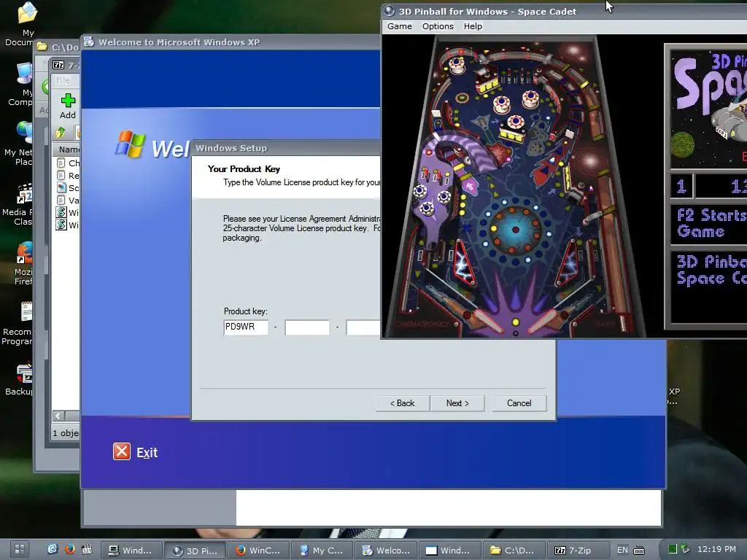Click the third product key field
Screen dimensions: 747x560
pos(363,327)
